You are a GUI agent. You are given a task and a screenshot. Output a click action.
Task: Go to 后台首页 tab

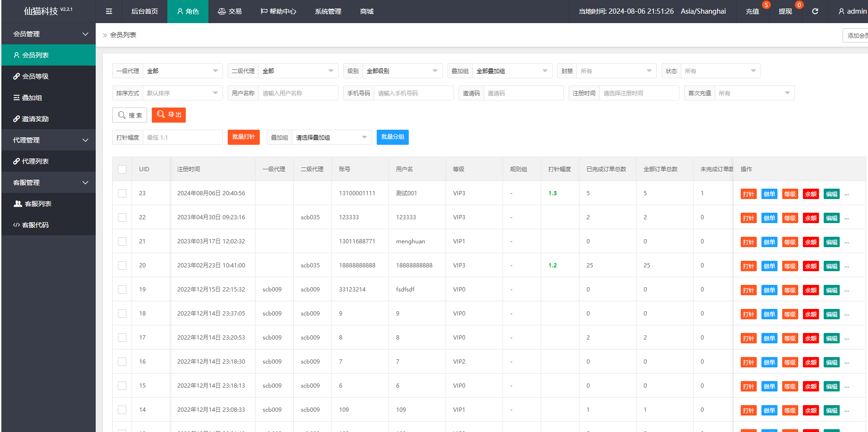pyautogui.click(x=145, y=11)
